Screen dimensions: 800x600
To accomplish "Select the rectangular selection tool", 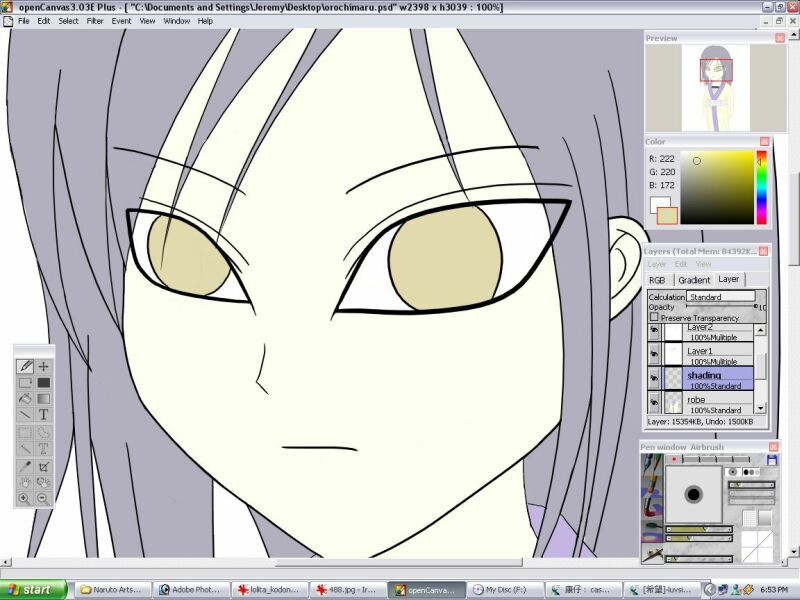I will coord(25,433).
